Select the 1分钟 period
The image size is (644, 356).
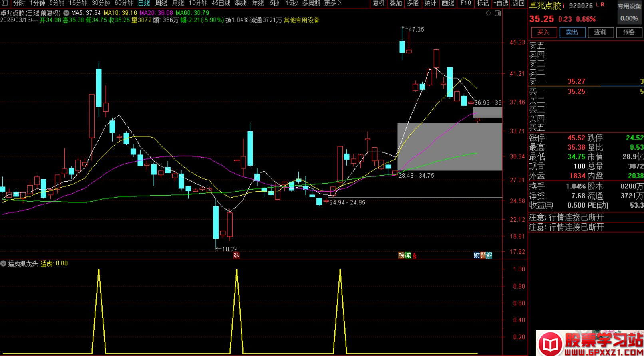(x=37, y=3)
